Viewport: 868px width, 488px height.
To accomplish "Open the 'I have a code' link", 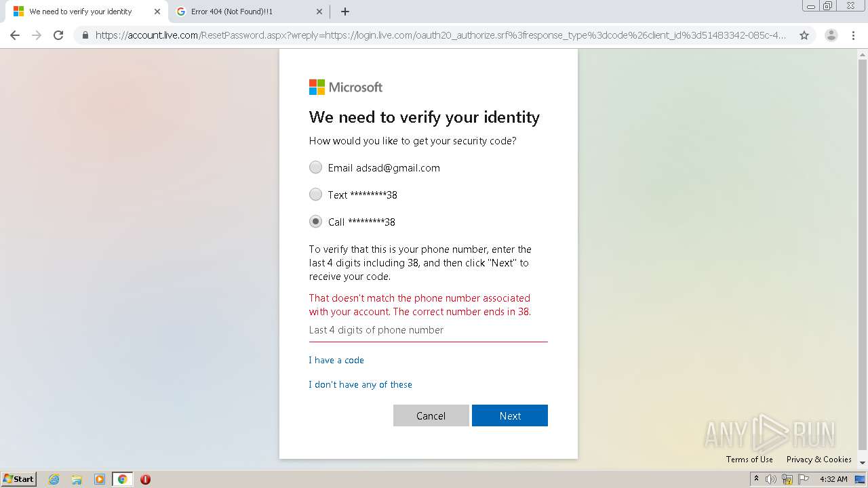I will 336,360.
